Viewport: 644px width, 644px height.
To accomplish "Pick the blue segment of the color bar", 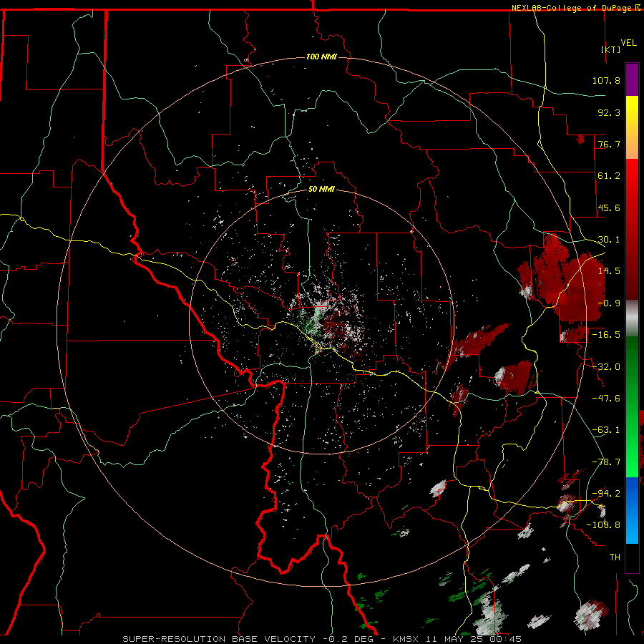I will 632,510.
